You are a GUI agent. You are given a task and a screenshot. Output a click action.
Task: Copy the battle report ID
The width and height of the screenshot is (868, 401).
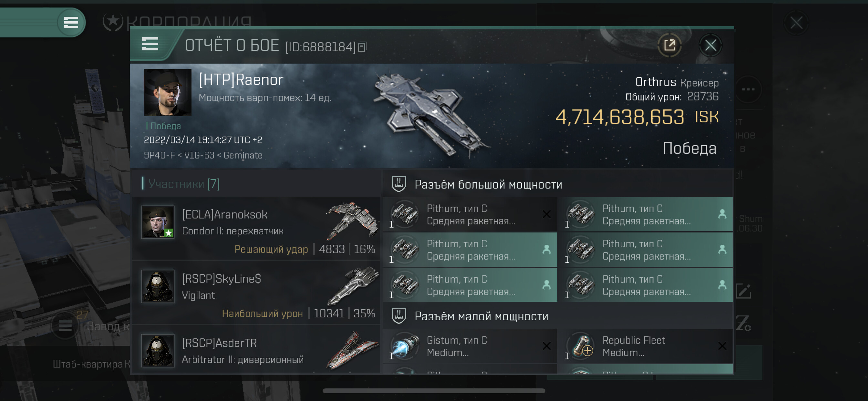[x=363, y=46]
